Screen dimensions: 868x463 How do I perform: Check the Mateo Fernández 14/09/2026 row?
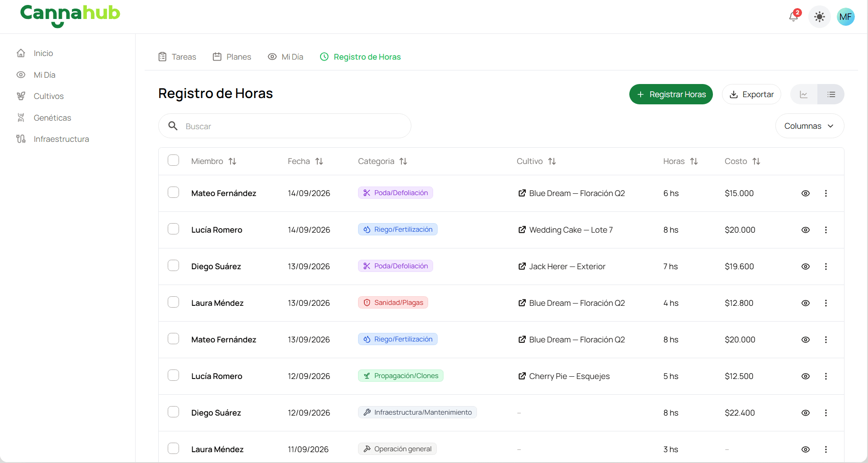pyautogui.click(x=174, y=192)
